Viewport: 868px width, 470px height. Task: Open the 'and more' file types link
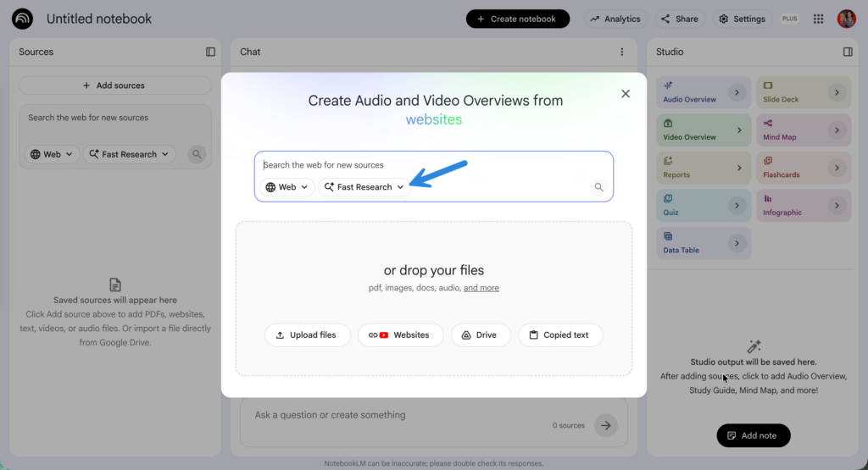pos(481,288)
